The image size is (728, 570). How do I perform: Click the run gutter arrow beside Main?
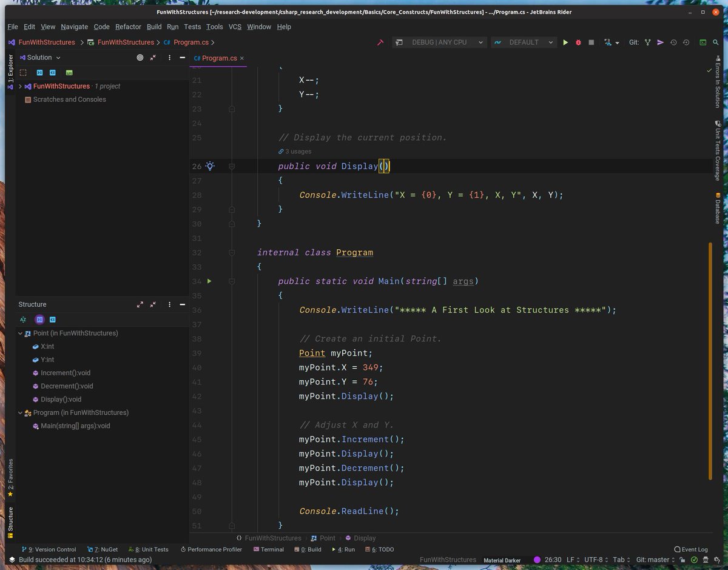click(x=209, y=281)
